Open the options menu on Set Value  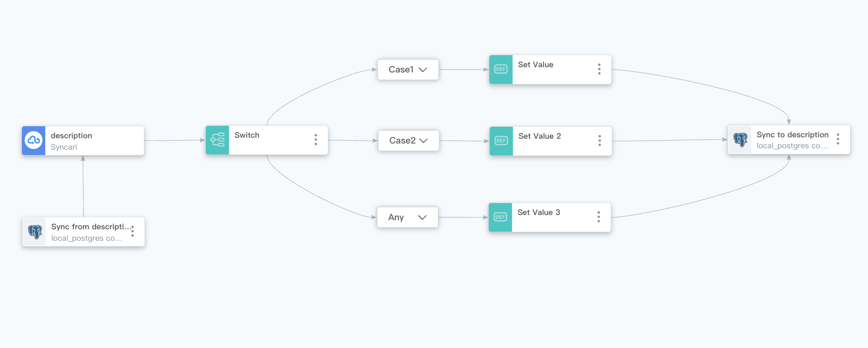[x=599, y=69]
